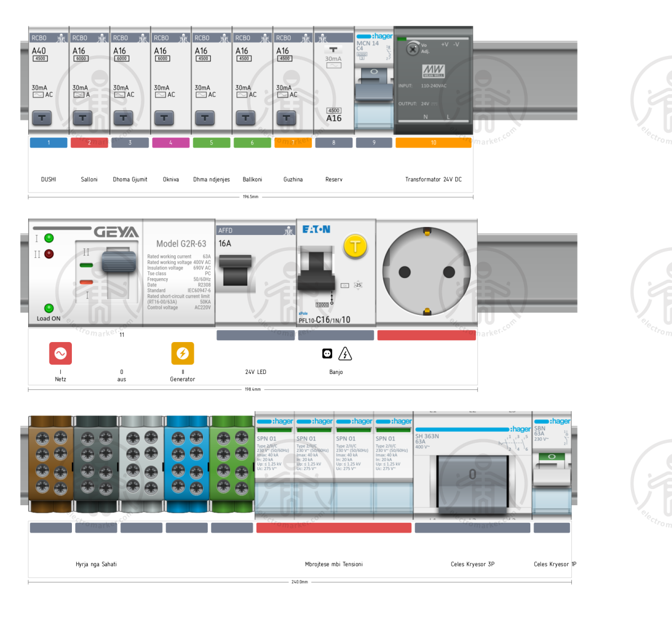Select the green terminal distribution block
The height and width of the screenshot is (618, 672).
click(232, 465)
